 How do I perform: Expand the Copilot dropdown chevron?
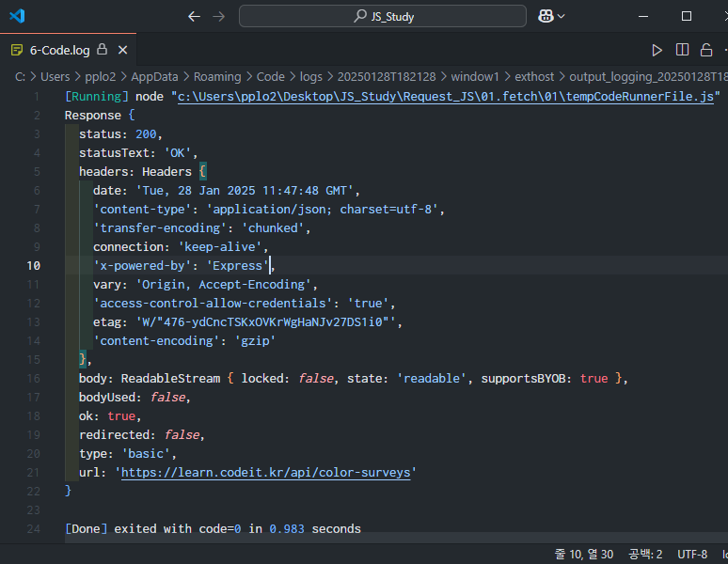562,17
